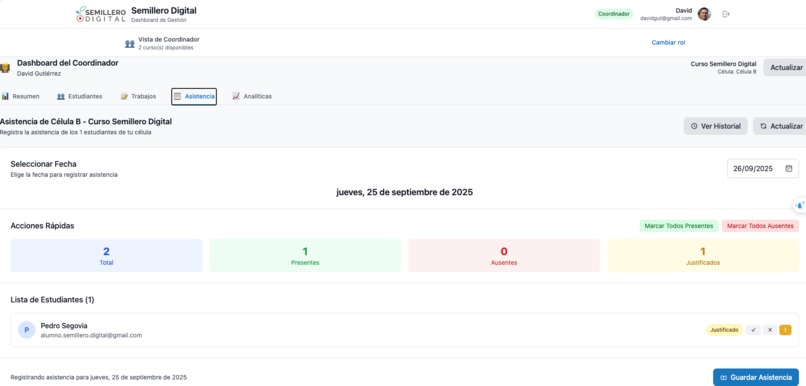Click the Semillero Digital logo
The height and width of the screenshot is (386, 806).
pyautogui.click(x=101, y=14)
